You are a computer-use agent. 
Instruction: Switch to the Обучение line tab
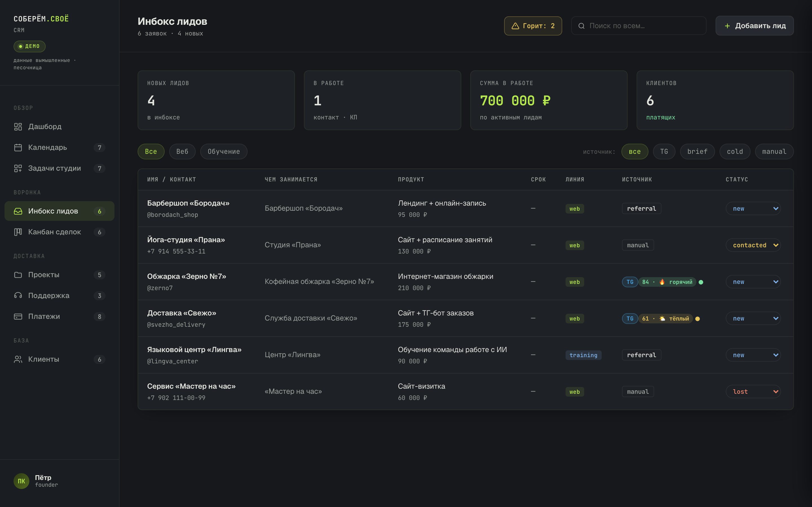(224, 152)
